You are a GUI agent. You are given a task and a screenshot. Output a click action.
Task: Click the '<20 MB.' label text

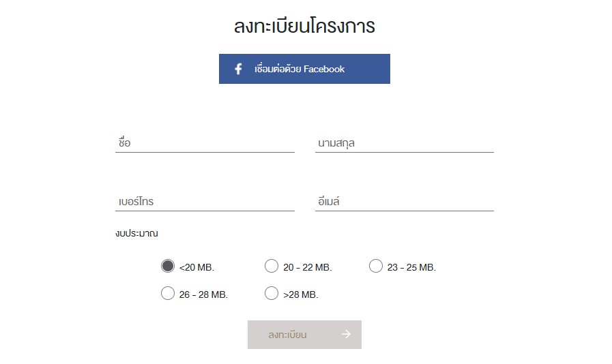click(x=196, y=268)
